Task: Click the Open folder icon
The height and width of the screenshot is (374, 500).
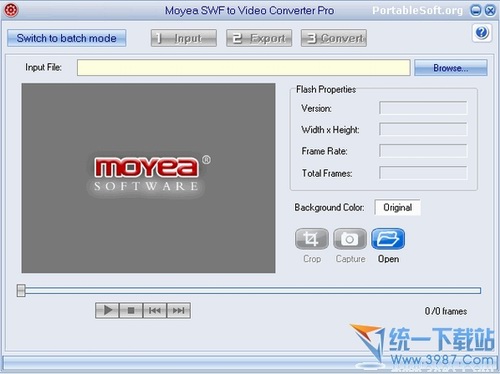Action: pyautogui.click(x=388, y=239)
